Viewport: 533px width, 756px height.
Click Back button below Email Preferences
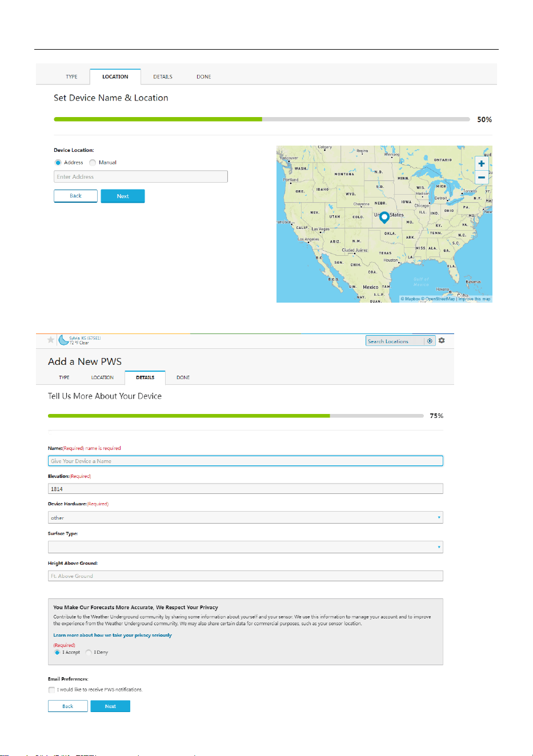pyautogui.click(x=68, y=706)
